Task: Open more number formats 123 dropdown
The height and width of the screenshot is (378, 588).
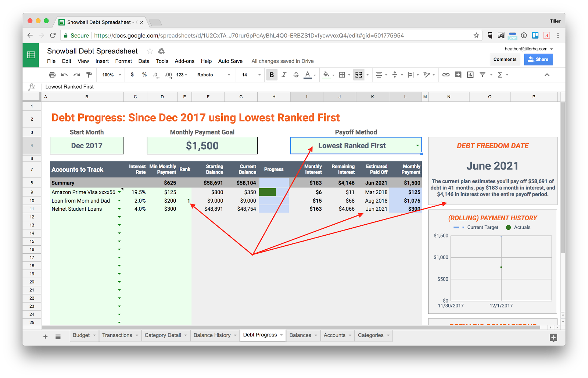Action: pos(182,75)
